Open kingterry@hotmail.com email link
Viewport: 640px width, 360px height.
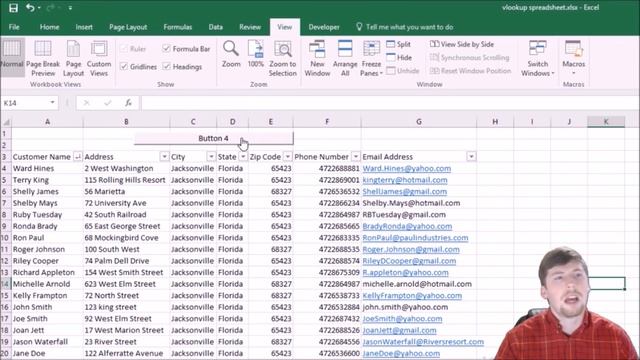click(x=405, y=180)
